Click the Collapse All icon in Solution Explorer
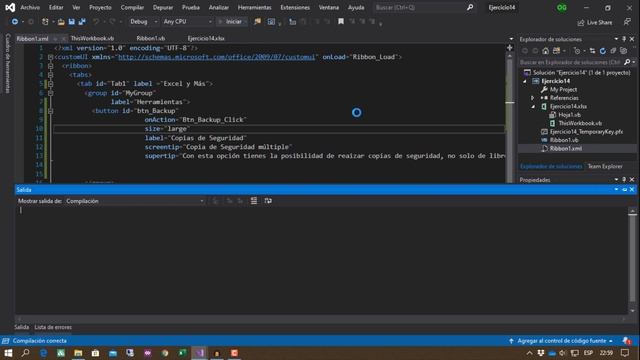 tap(613, 51)
